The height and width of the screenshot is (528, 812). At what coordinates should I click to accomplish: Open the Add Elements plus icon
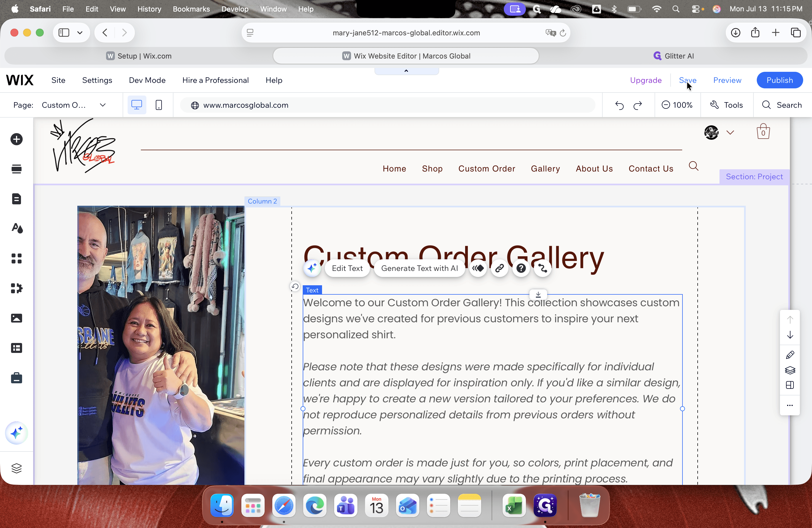point(16,139)
